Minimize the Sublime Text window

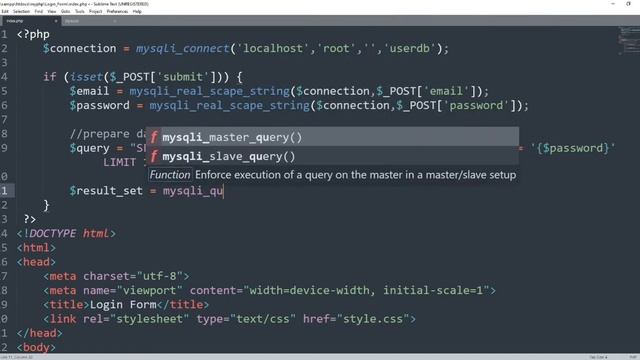pyautogui.click(x=613, y=4)
